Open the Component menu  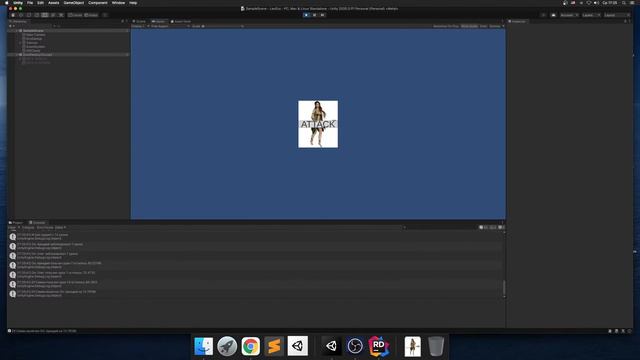pyautogui.click(x=98, y=3)
